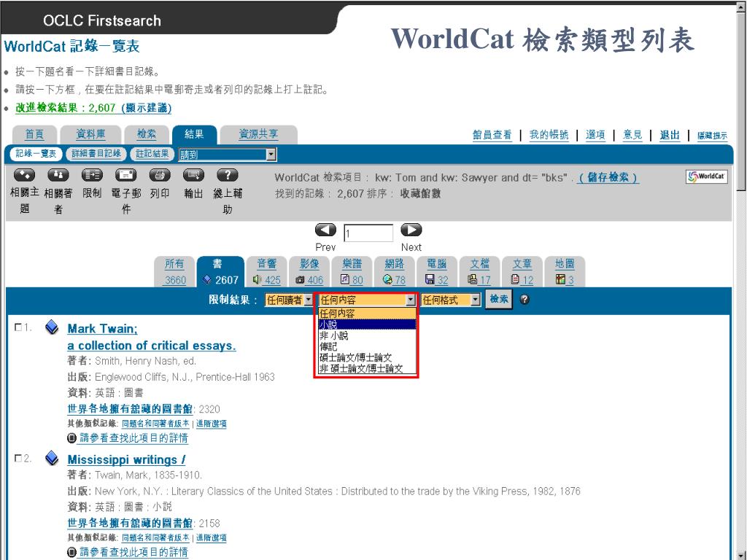This screenshot has height=560, width=747.
Task: Show 書 books 2607 tab
Action: [220, 271]
